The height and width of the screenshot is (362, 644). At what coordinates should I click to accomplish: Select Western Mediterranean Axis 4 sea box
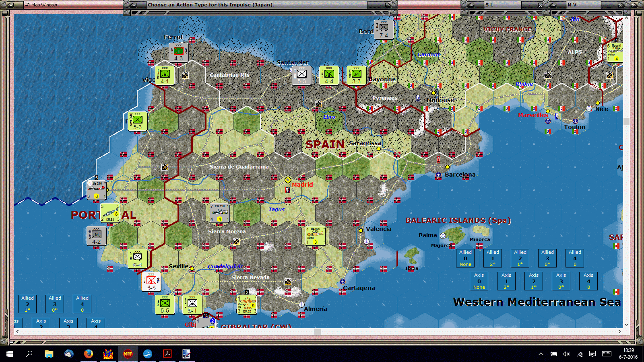(x=588, y=281)
